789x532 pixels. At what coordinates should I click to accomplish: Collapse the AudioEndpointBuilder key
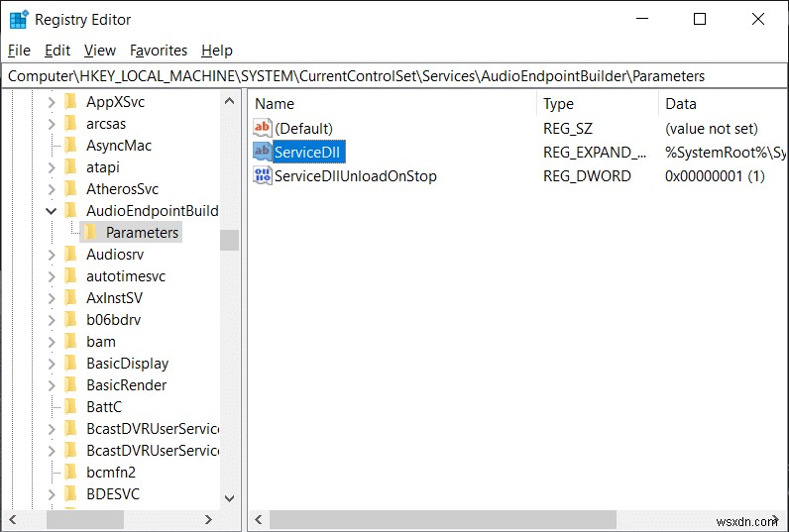52,211
